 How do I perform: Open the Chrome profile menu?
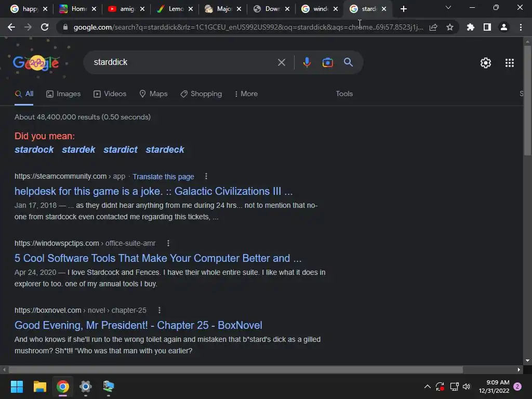(x=504, y=27)
